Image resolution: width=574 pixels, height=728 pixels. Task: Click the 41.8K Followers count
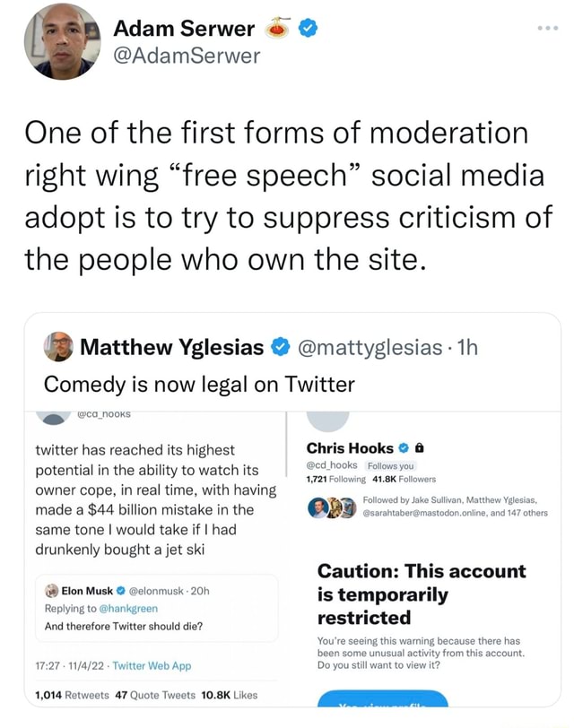(404, 478)
